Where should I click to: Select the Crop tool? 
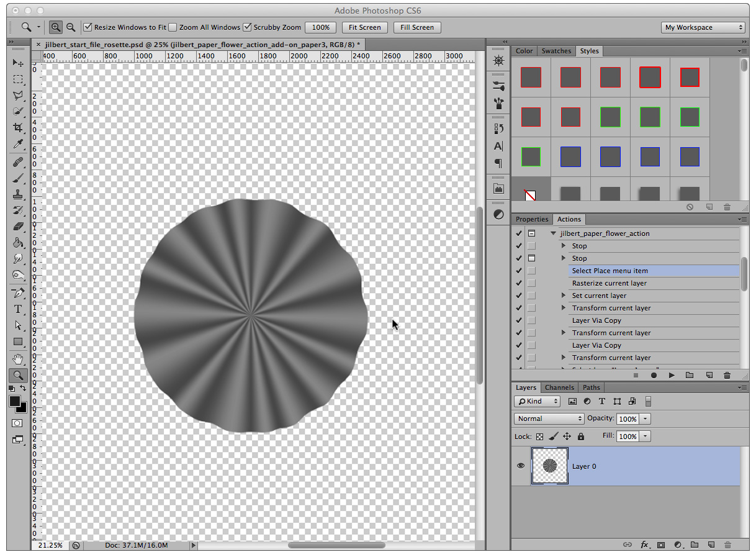coord(18,128)
